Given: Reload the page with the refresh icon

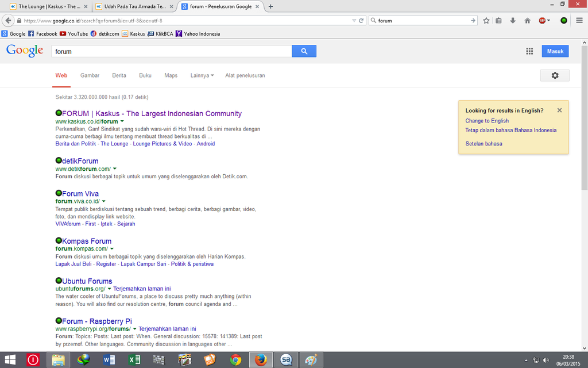Looking at the screenshot, I should (361, 21).
